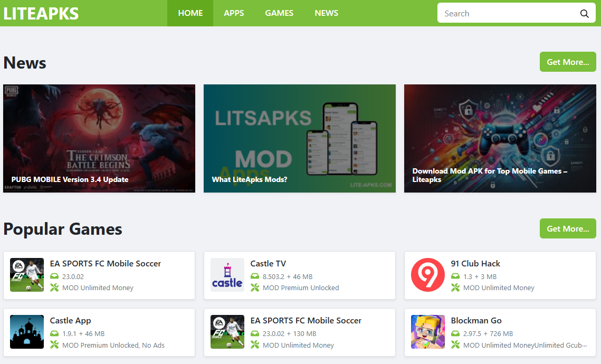
Task: Click 'MOD Unlimited Money' in first game card
Action: pos(98,288)
